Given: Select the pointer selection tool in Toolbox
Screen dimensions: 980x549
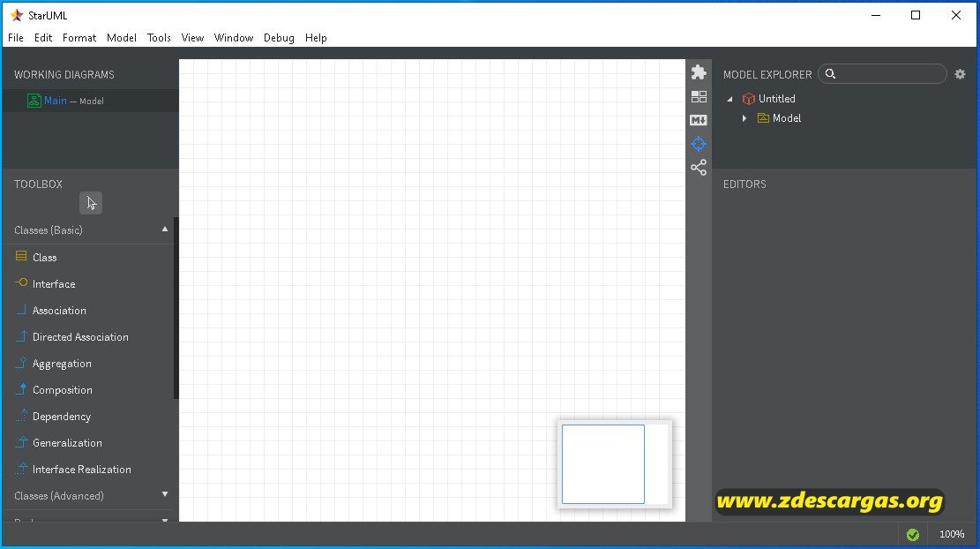Looking at the screenshot, I should point(91,203).
